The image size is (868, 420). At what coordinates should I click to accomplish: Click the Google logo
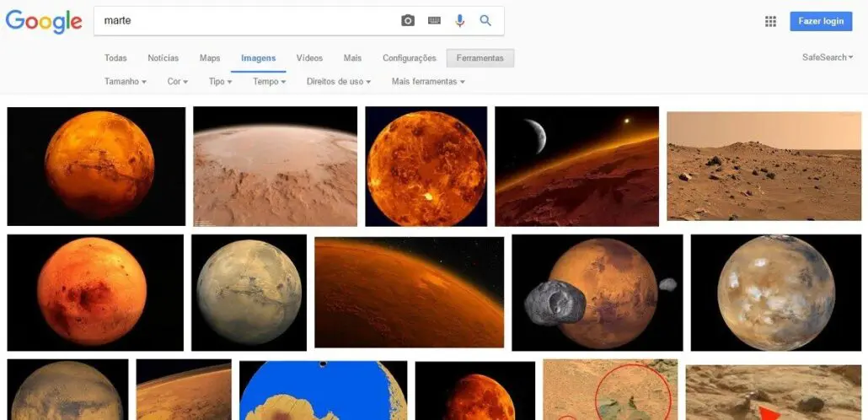coord(44,22)
